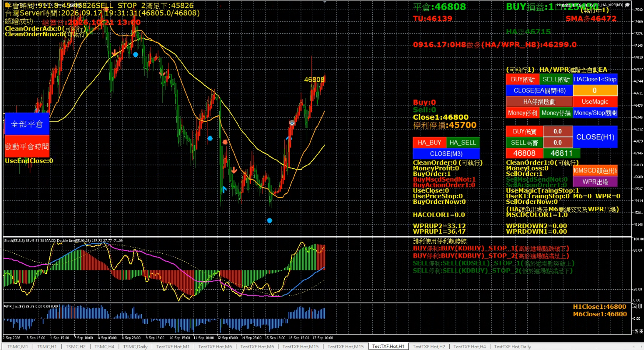Image resolution: width=644 pixels, height=350 pixels.
Task: Switch to the TSMC,Daily chart tab
Action: coord(135,346)
